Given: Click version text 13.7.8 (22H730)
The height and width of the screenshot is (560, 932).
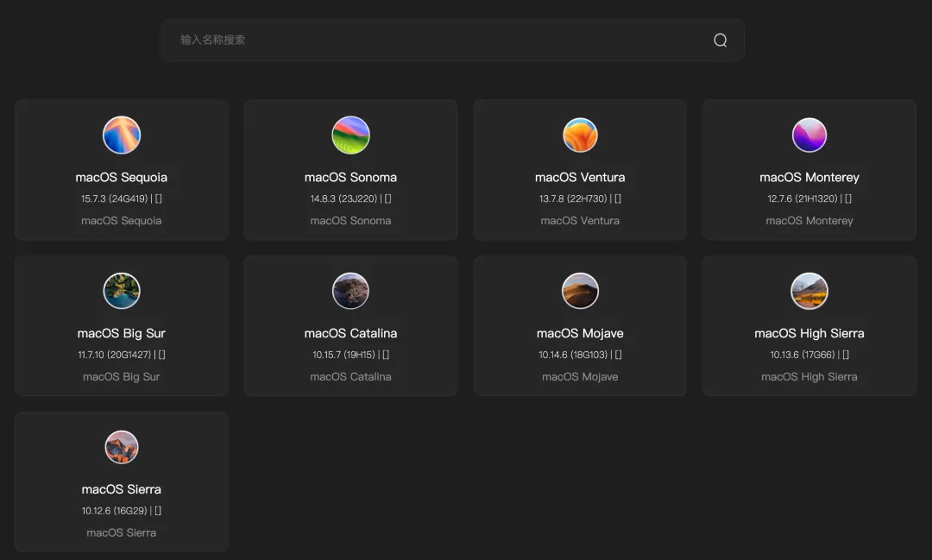Looking at the screenshot, I should coord(573,198).
